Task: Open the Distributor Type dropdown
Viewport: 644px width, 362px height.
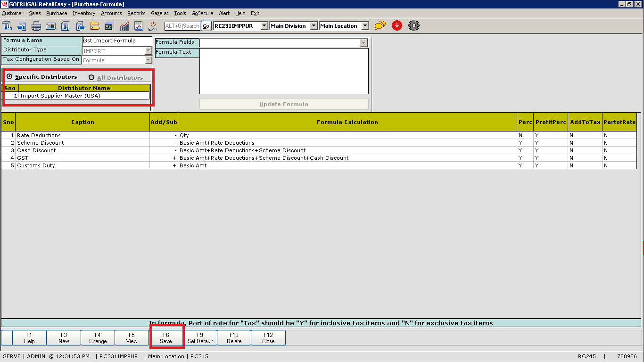Action: 148,51
